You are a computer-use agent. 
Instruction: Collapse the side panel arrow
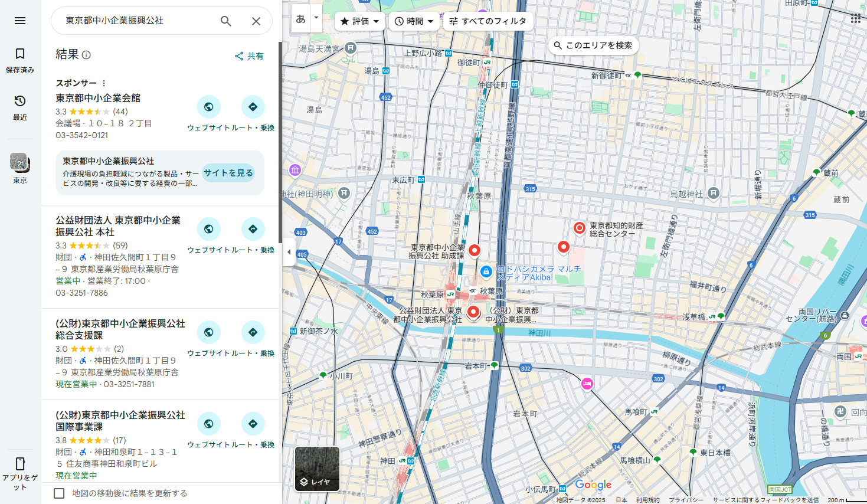click(289, 252)
